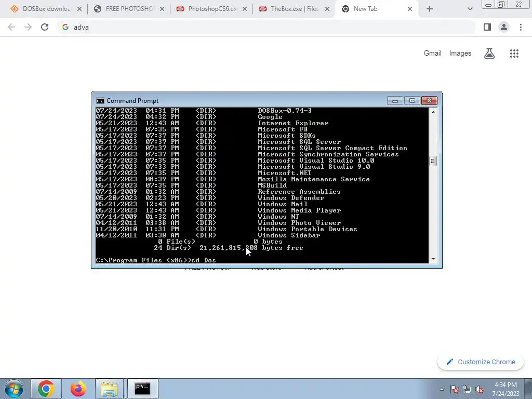Screen dimensions: 532x399
Task: Click the Command Prompt scrollbar thumb
Action: click(x=433, y=161)
